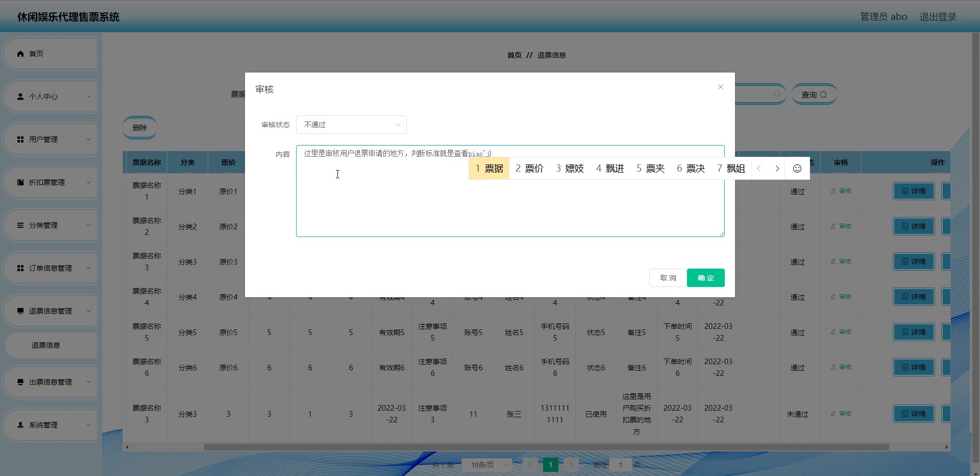This screenshot has height=476, width=980.
Task: Click the 用户管理 grid icon
Action: (20, 139)
